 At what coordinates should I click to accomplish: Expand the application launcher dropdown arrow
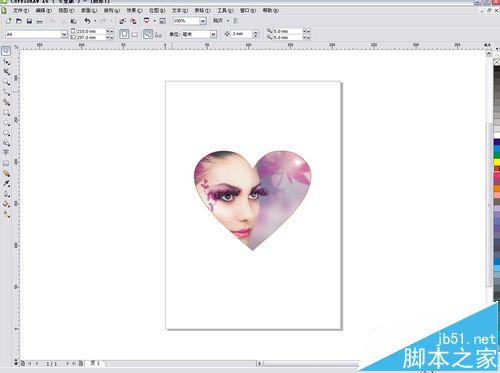pos(154,21)
